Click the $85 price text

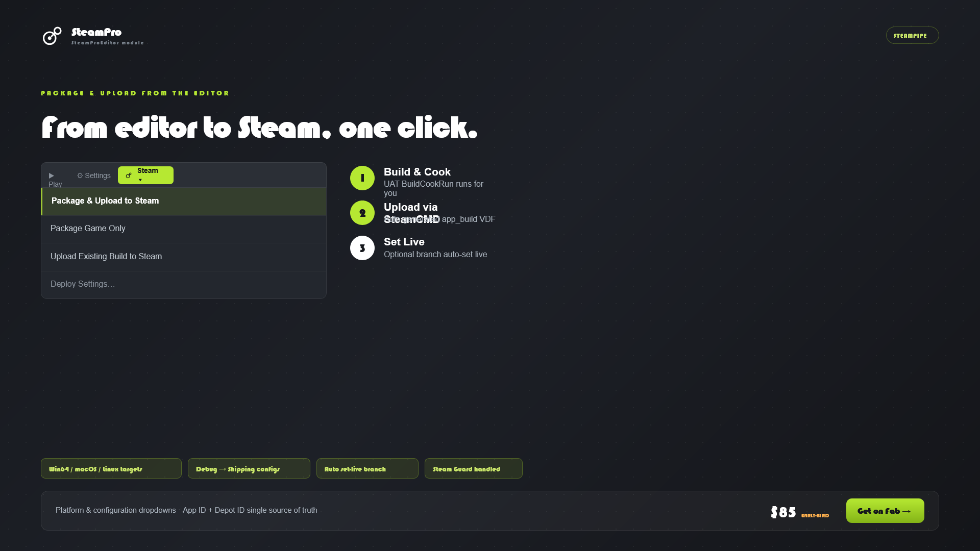(x=783, y=512)
